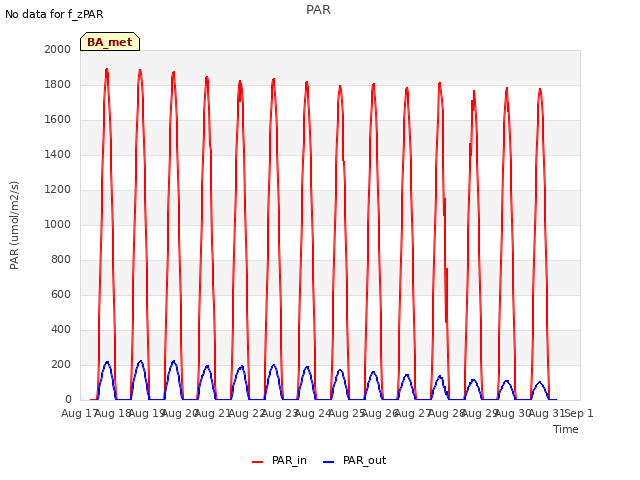The image size is (640, 480).
Task: Click the x-axis tick Aug 24
Action: tap(313, 413)
